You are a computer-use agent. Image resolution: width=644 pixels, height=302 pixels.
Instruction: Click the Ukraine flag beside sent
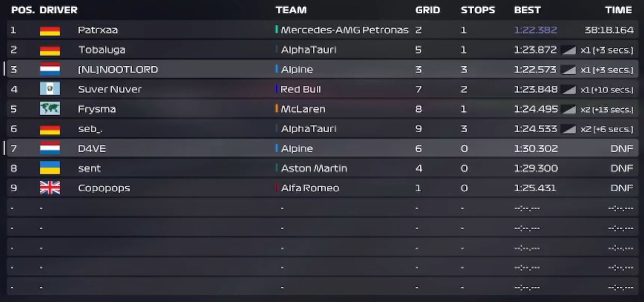click(x=50, y=169)
